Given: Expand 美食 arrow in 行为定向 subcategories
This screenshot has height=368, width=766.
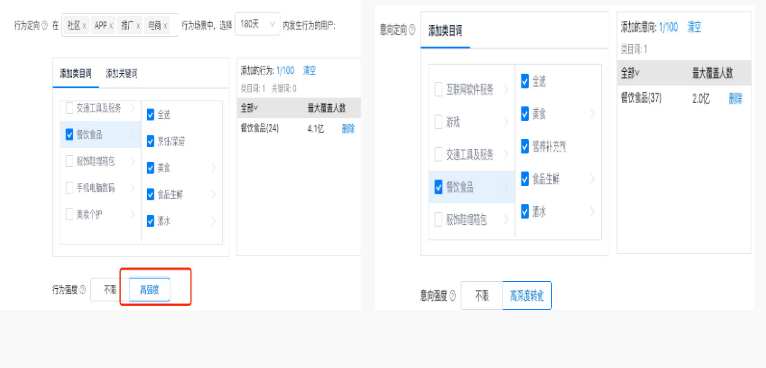Looking at the screenshot, I should coord(213,168).
